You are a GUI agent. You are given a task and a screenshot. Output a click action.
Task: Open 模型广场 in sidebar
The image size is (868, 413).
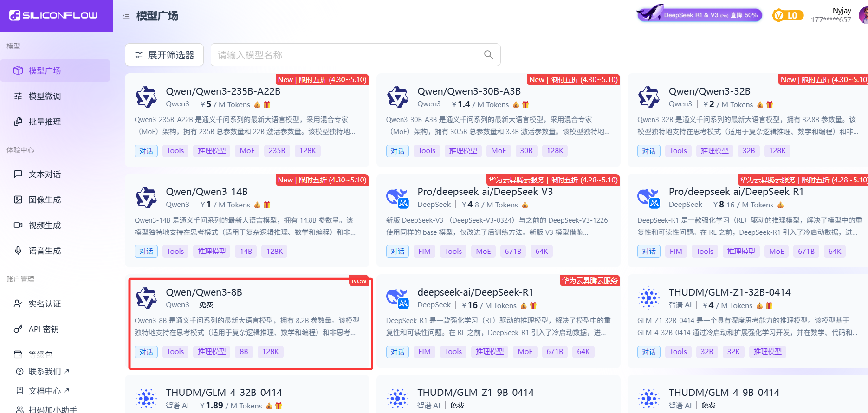(x=55, y=71)
